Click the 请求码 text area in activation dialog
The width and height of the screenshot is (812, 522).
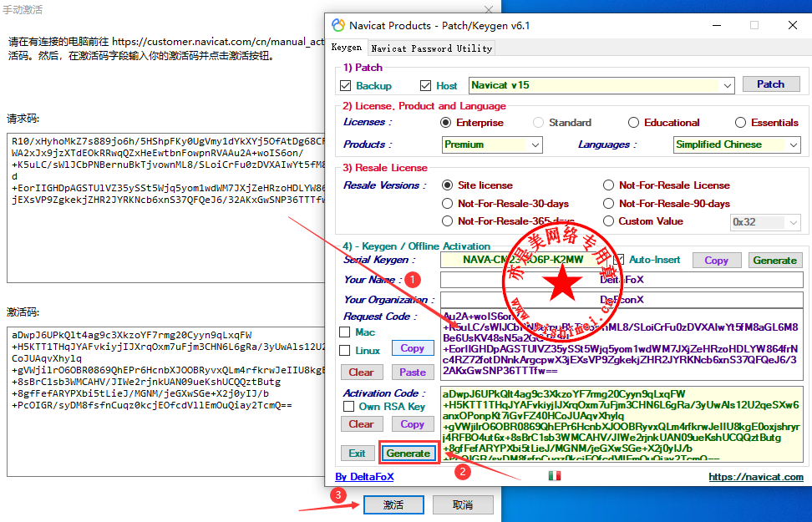tap(165, 208)
